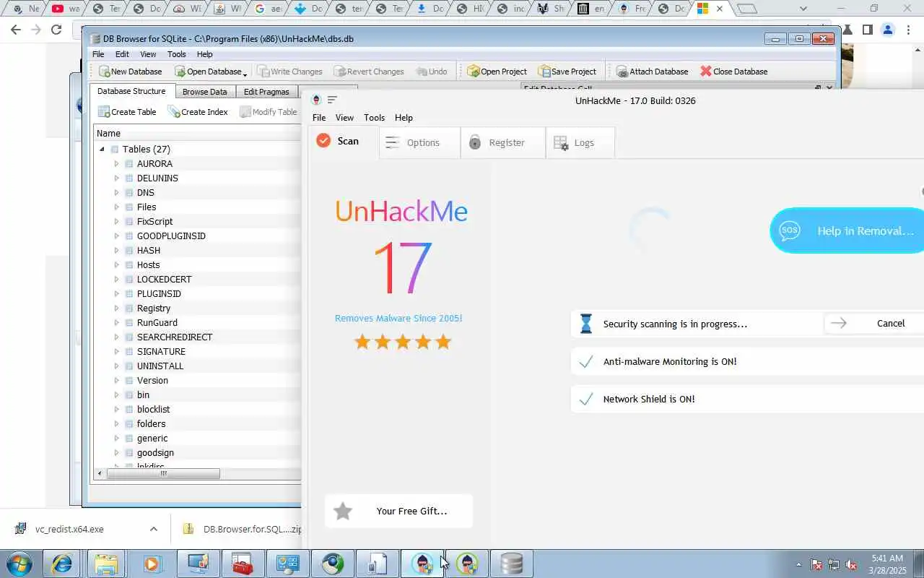Expand the SIGNATURE table node

[x=116, y=352]
